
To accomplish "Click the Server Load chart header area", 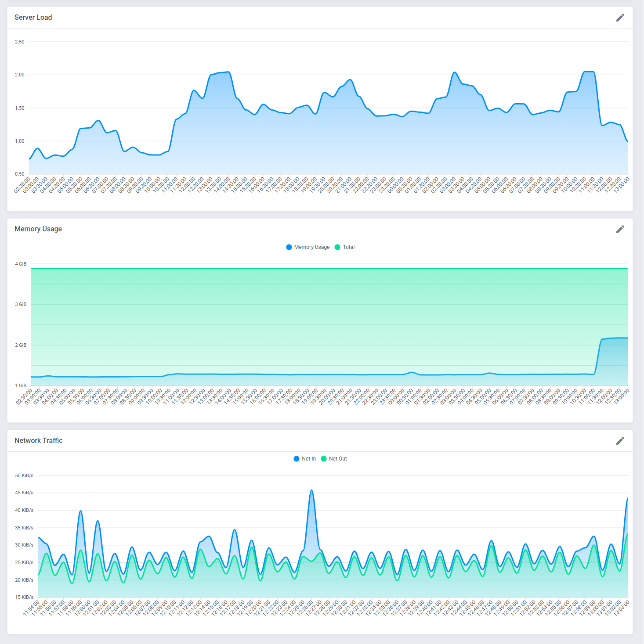I will tap(33, 17).
